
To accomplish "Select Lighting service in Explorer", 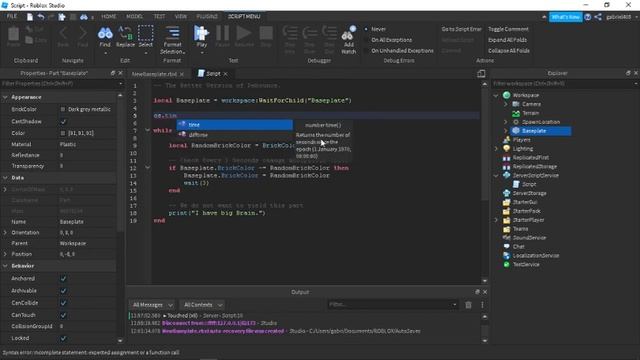I will 523,149.
